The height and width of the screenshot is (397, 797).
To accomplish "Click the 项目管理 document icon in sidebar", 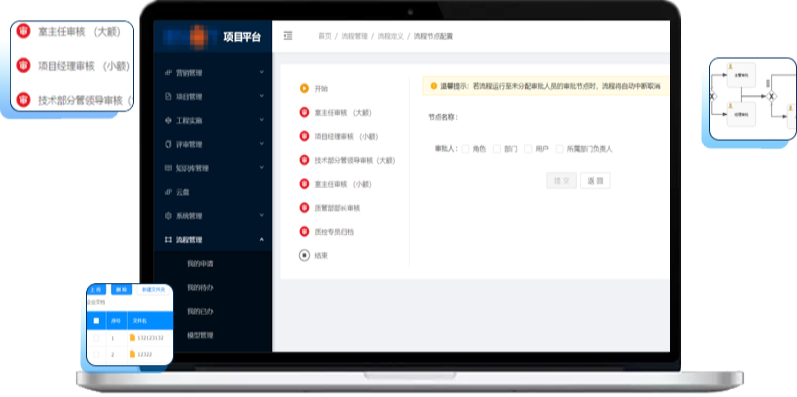I will tap(168, 97).
